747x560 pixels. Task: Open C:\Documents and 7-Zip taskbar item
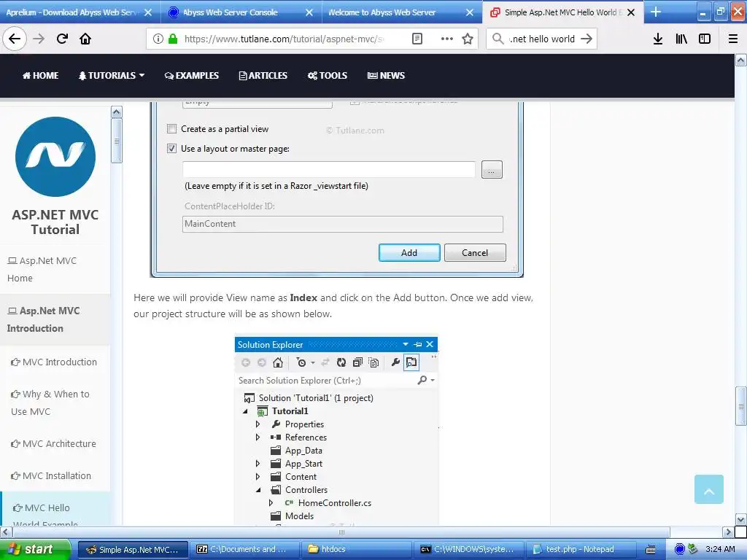tap(244, 549)
